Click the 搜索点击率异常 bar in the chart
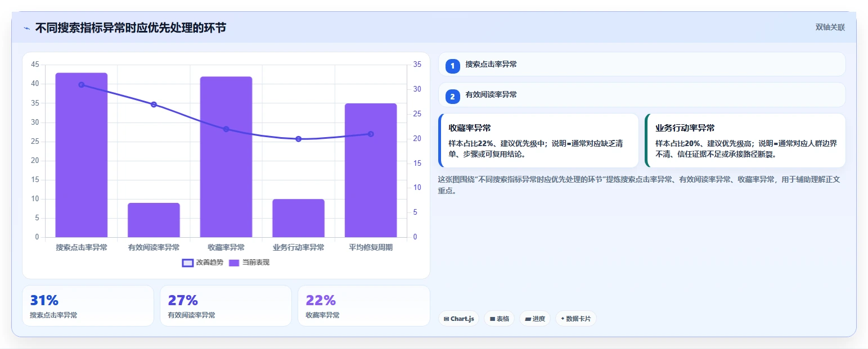 point(82,155)
